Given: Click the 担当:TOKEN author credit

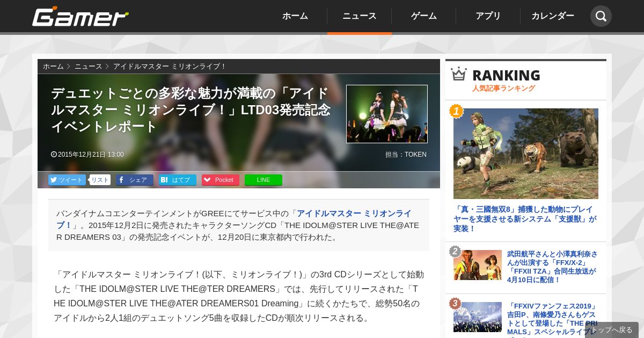Looking at the screenshot, I should [406, 155].
